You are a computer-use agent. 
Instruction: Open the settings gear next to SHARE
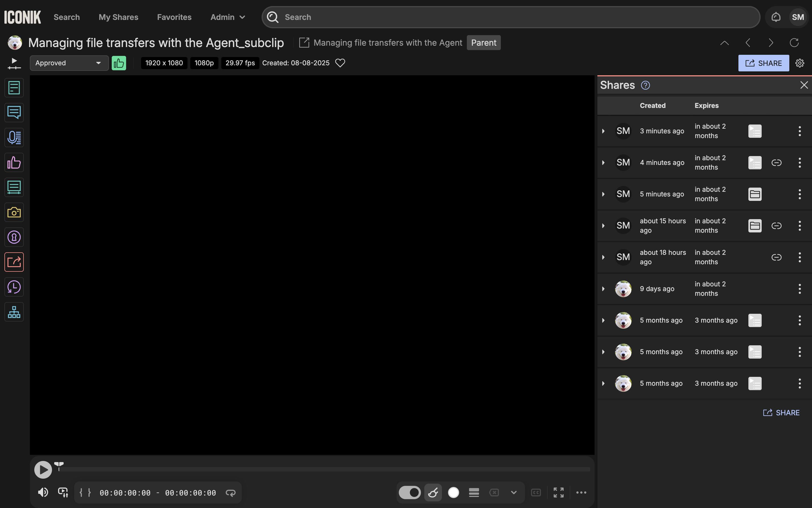point(800,63)
